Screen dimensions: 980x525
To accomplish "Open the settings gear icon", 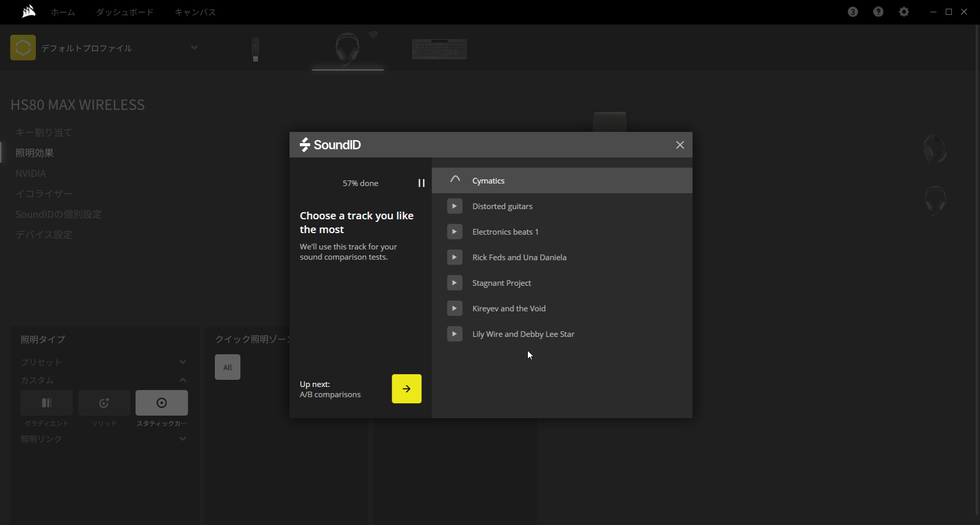I will (904, 12).
